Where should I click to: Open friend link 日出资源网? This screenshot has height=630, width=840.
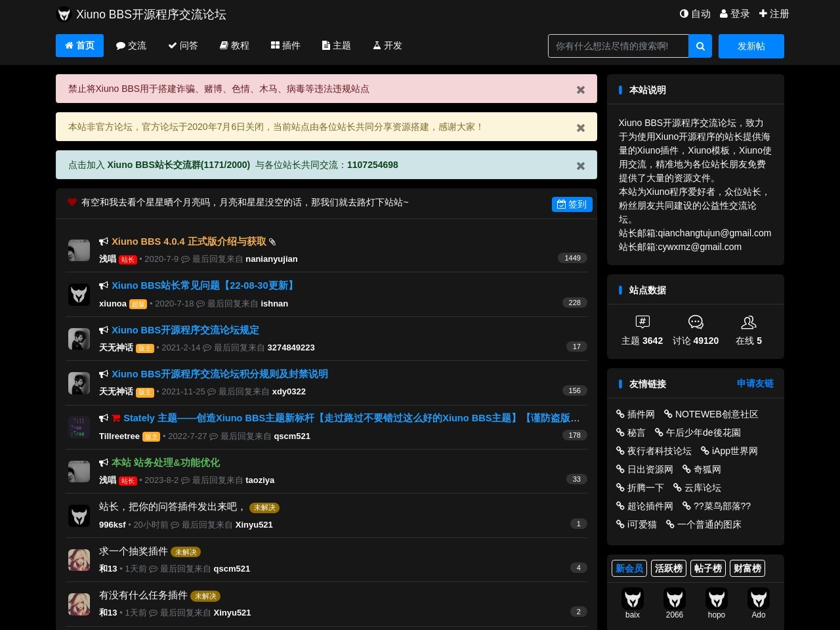point(644,469)
